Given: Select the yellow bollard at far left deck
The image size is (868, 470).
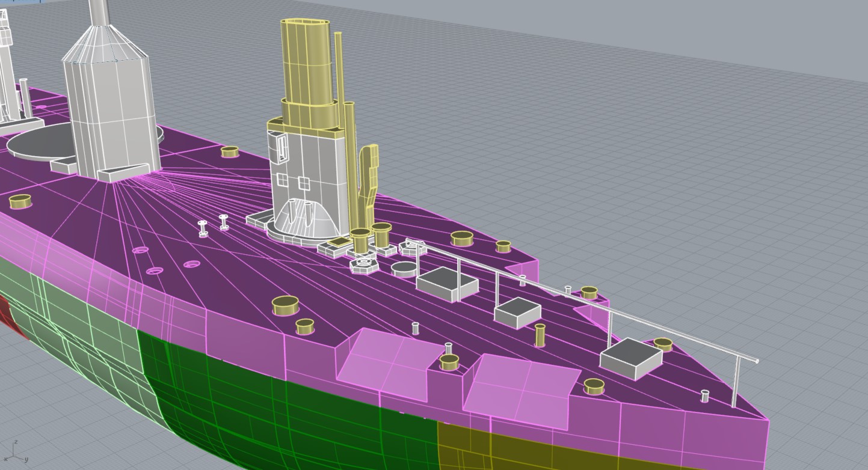Looking at the screenshot, I should (x=20, y=201).
